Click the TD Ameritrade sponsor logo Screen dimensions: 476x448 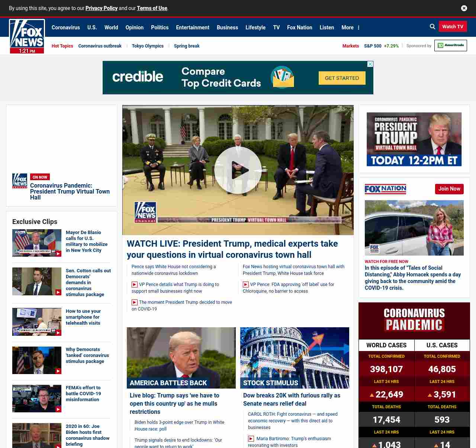coord(450,46)
